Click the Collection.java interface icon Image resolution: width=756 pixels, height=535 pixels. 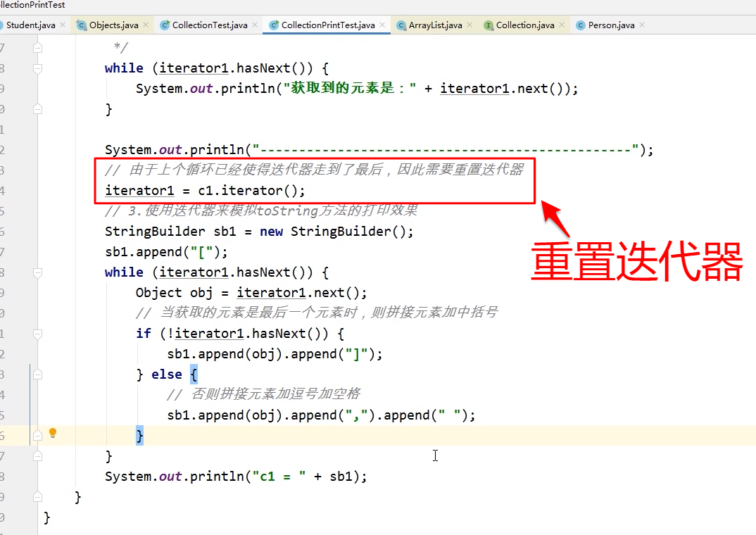(x=489, y=25)
